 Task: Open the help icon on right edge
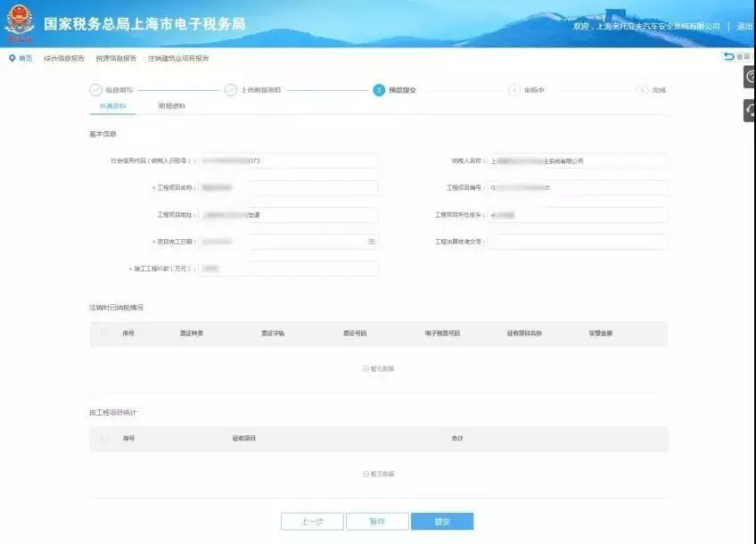(x=750, y=77)
